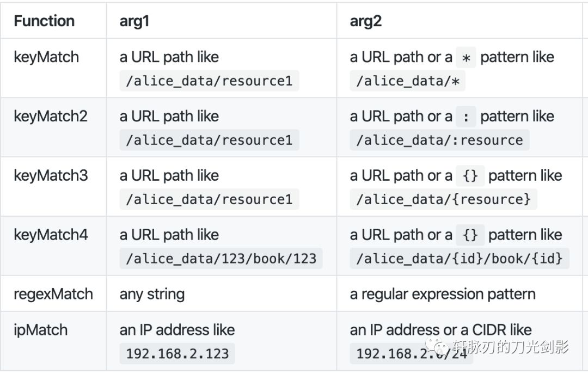Select the /alice_data/{resource} code snippet
The width and height of the screenshot is (588, 373).
tap(443, 199)
